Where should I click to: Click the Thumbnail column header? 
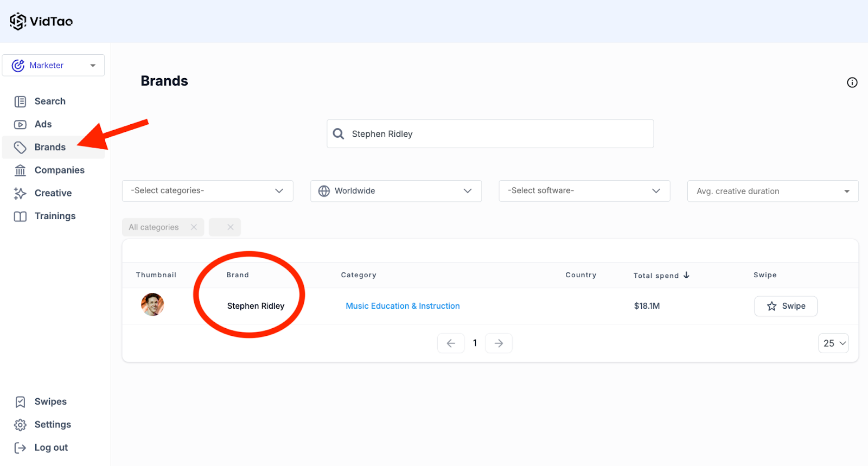[x=156, y=275]
